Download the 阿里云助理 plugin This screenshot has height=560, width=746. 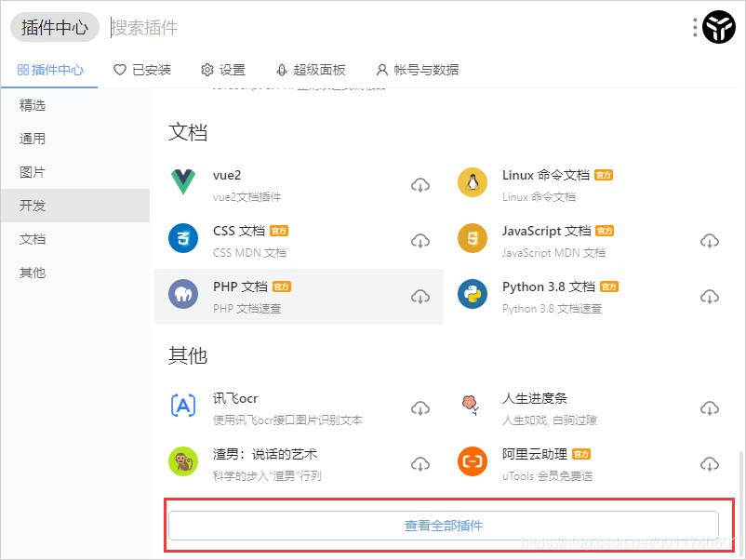(x=710, y=464)
